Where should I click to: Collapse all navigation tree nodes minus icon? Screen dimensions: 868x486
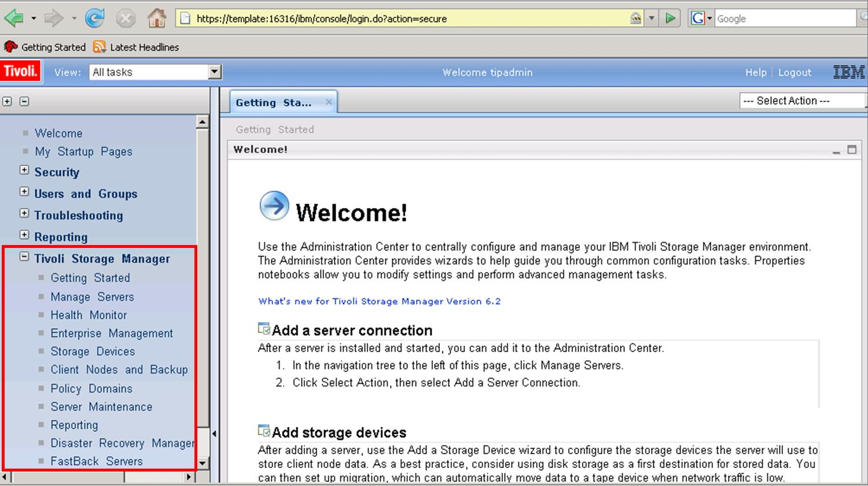click(x=24, y=101)
